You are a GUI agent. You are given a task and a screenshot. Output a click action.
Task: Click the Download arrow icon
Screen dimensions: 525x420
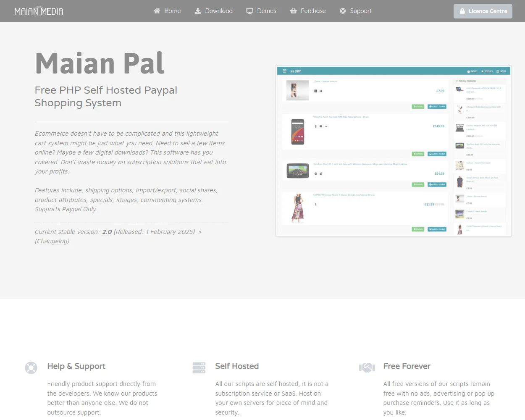198,11
